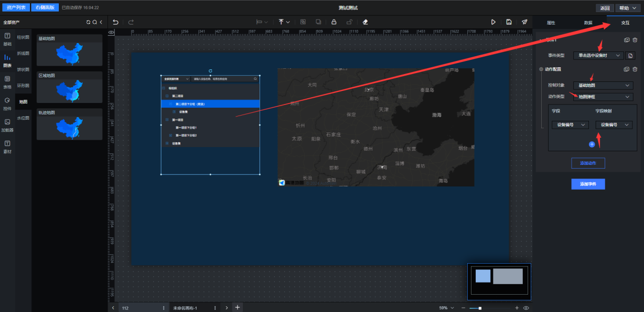Click the save disk icon
Screen dimensions: 644x312
pyautogui.click(x=509, y=22)
